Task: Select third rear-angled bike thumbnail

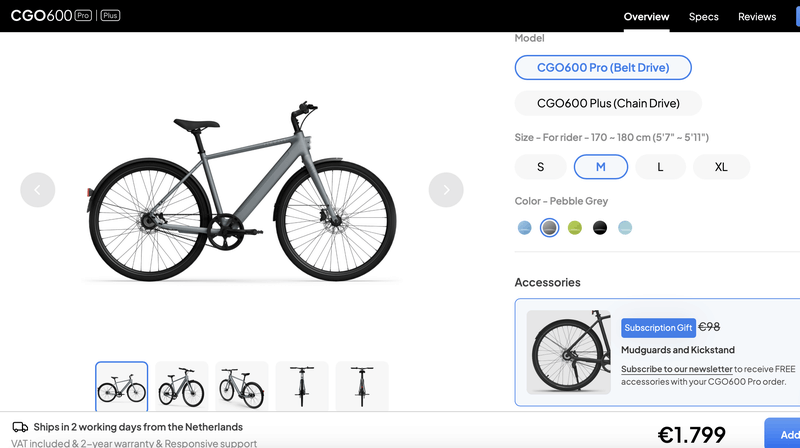Action: [242, 386]
